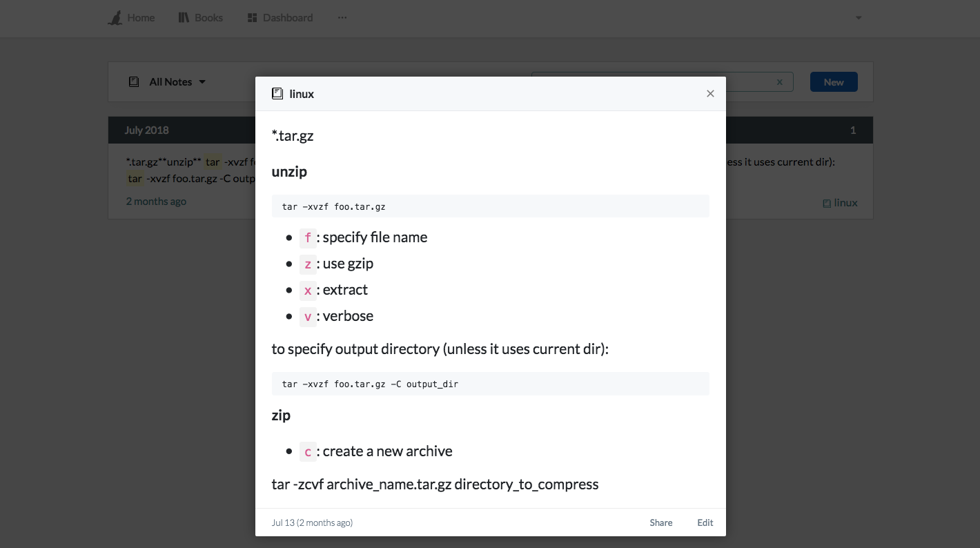Click Share in the note footer
Image resolution: width=980 pixels, height=548 pixels.
(x=661, y=522)
